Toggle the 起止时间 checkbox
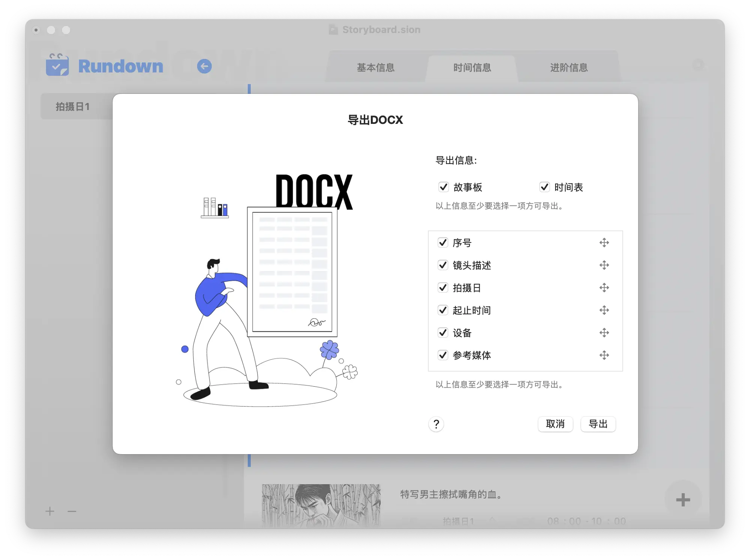 [443, 310]
